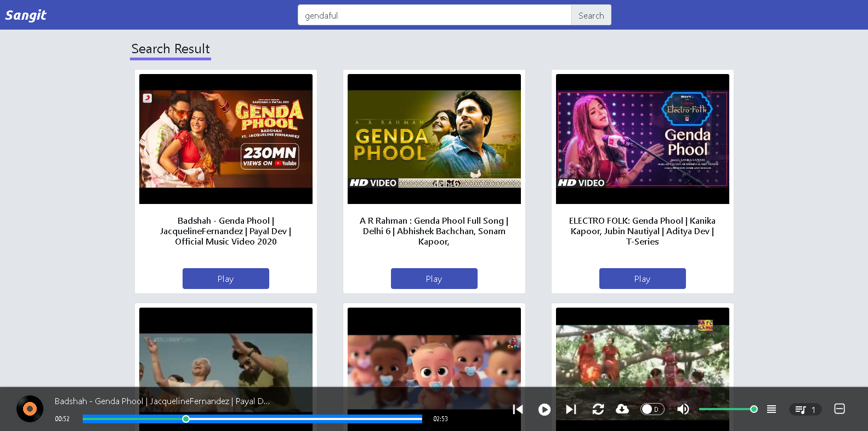Open the playlist queue showing 1

pyautogui.click(x=805, y=410)
